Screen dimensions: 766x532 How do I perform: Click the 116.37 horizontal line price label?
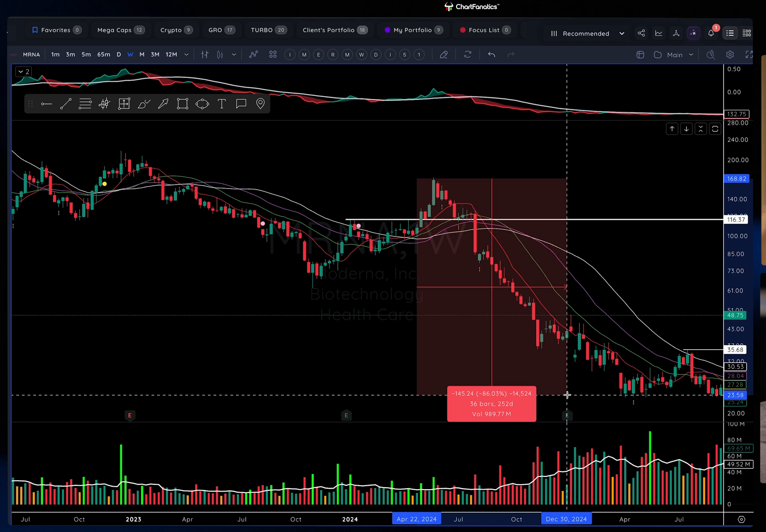coord(736,220)
